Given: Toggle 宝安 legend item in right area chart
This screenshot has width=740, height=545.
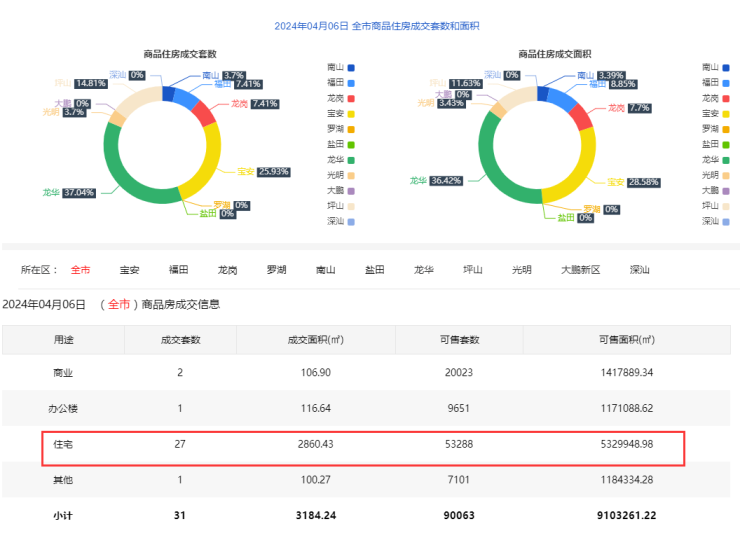Looking at the screenshot, I should [x=715, y=114].
